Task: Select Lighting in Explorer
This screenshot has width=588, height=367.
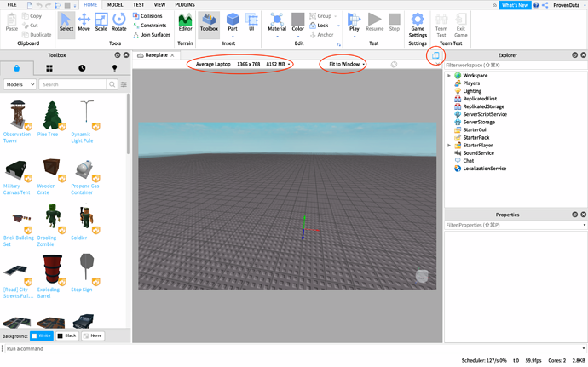Action: point(472,91)
